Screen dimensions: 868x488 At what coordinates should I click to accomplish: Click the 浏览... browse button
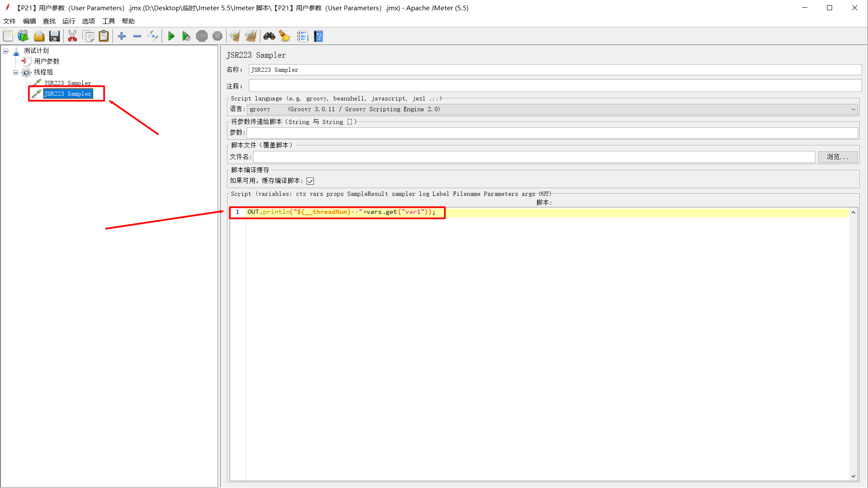pyautogui.click(x=838, y=157)
